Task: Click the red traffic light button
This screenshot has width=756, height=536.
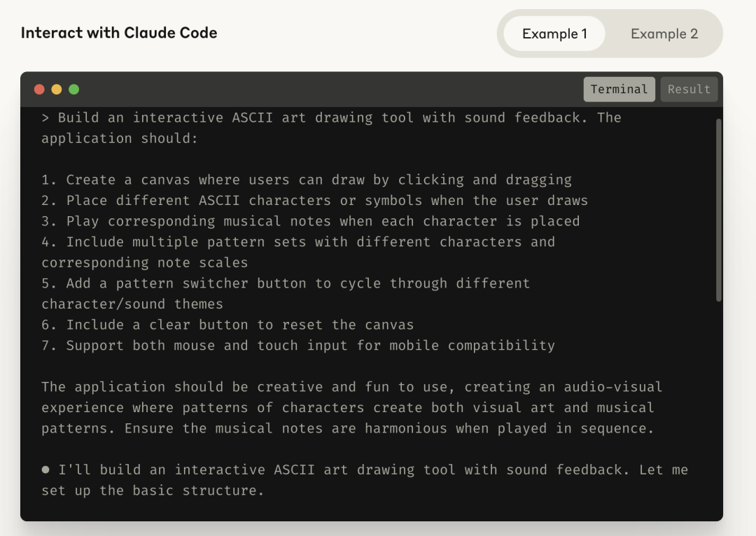Action: (38, 89)
